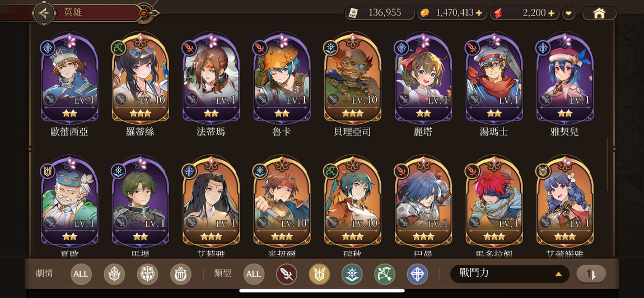
Task: Select the hero 米契爾 card
Action: (x=282, y=202)
